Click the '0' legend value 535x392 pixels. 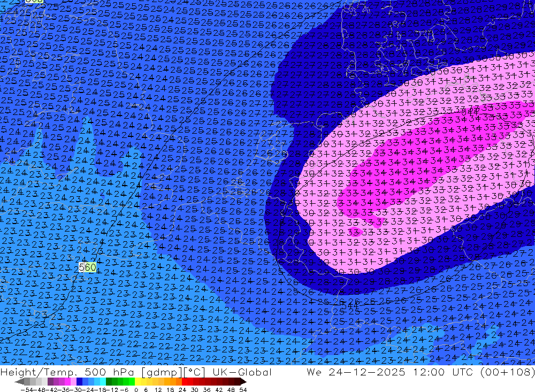point(136,390)
